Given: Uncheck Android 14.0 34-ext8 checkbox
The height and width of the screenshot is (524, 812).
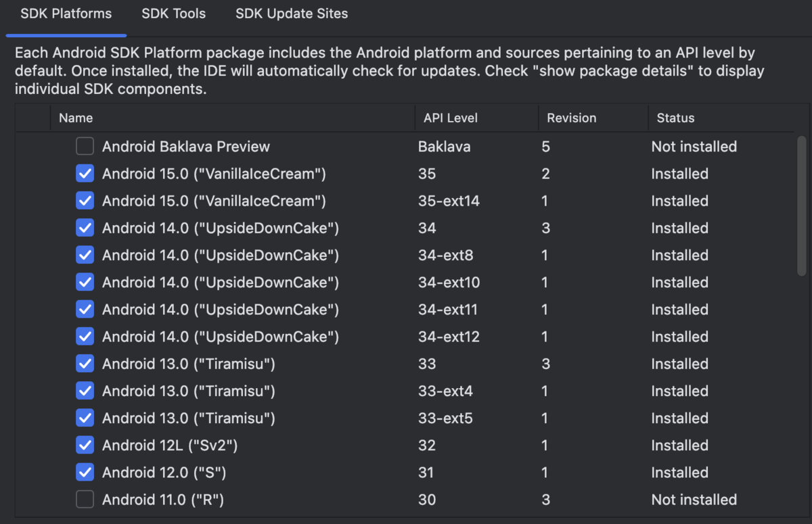Looking at the screenshot, I should (x=85, y=255).
